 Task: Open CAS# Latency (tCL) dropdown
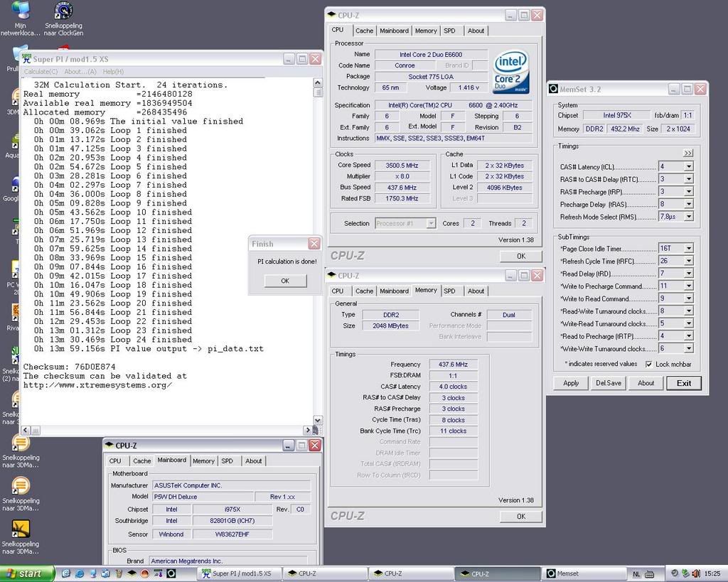coord(688,166)
